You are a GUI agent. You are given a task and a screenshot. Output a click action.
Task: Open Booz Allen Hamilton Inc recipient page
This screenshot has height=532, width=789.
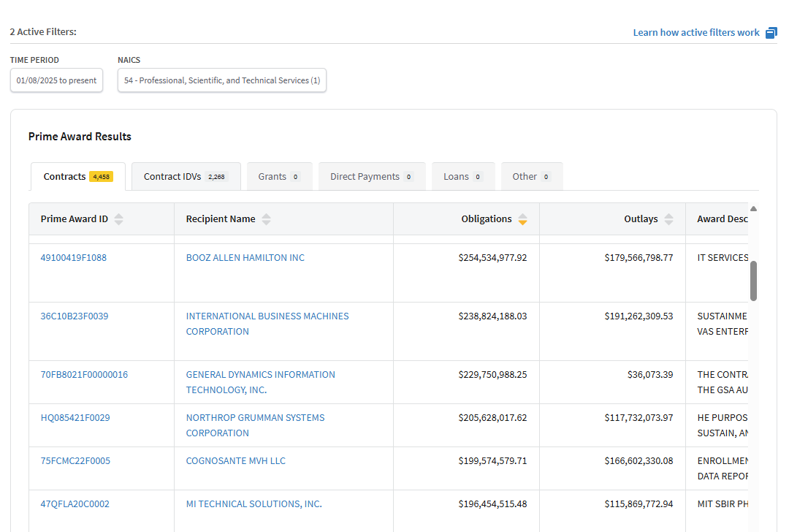[x=245, y=258]
